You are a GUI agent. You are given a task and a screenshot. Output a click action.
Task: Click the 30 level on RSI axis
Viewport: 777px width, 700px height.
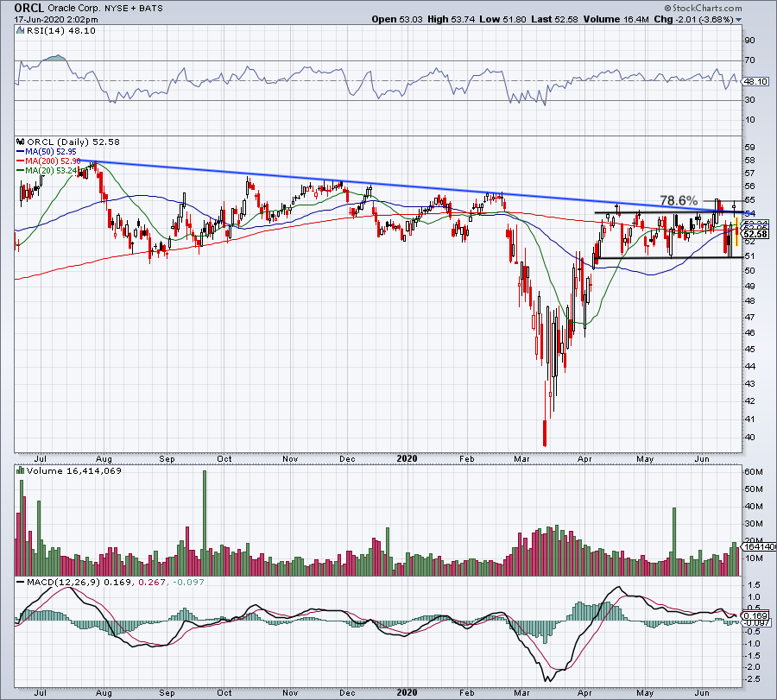749,100
